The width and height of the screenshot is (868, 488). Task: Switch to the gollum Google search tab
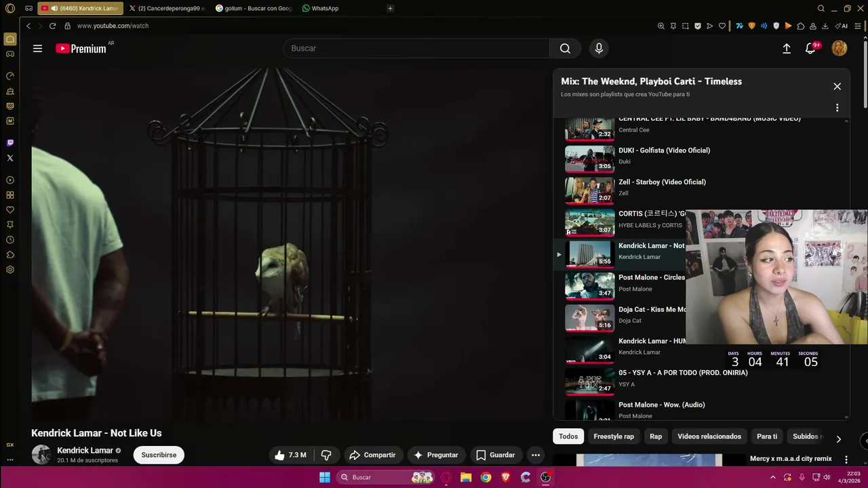click(254, 8)
